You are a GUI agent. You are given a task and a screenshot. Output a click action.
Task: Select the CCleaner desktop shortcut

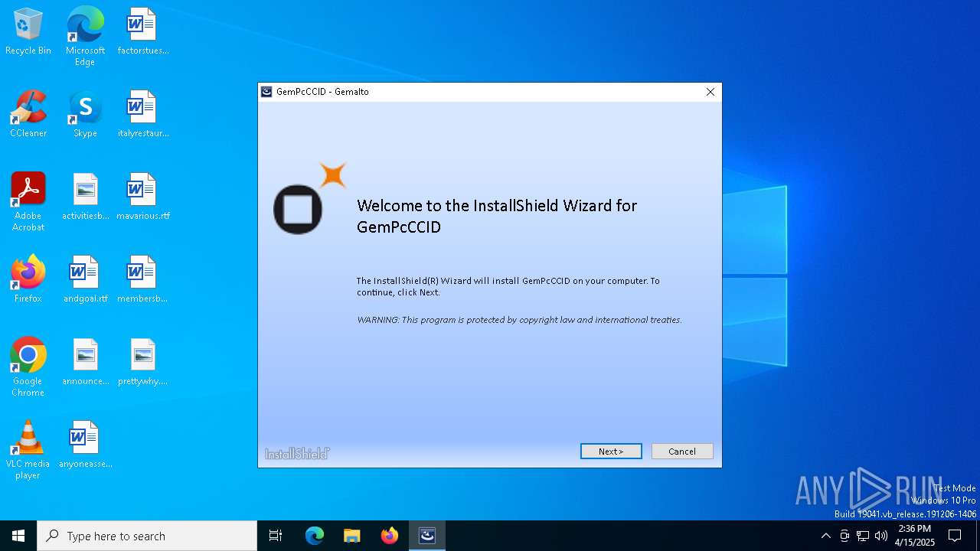pyautogui.click(x=28, y=115)
